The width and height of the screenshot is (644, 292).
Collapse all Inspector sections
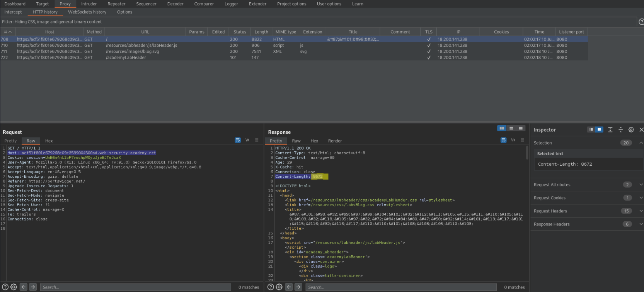point(621,130)
